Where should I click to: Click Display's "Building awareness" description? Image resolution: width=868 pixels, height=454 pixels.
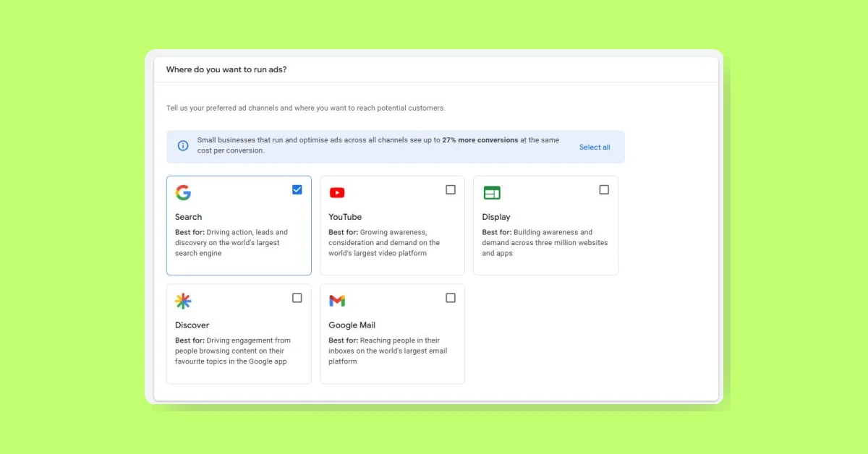[545, 243]
